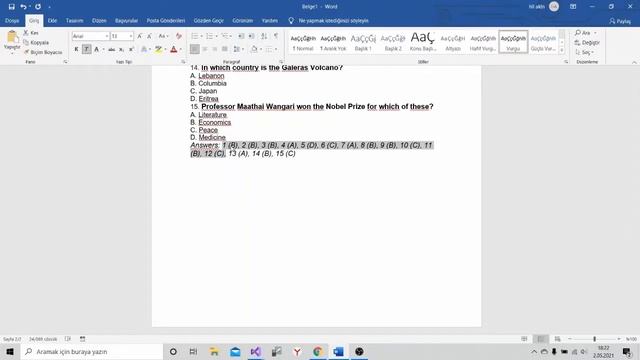
Task: Switch to the Başvurular tab
Action: [x=126, y=20]
